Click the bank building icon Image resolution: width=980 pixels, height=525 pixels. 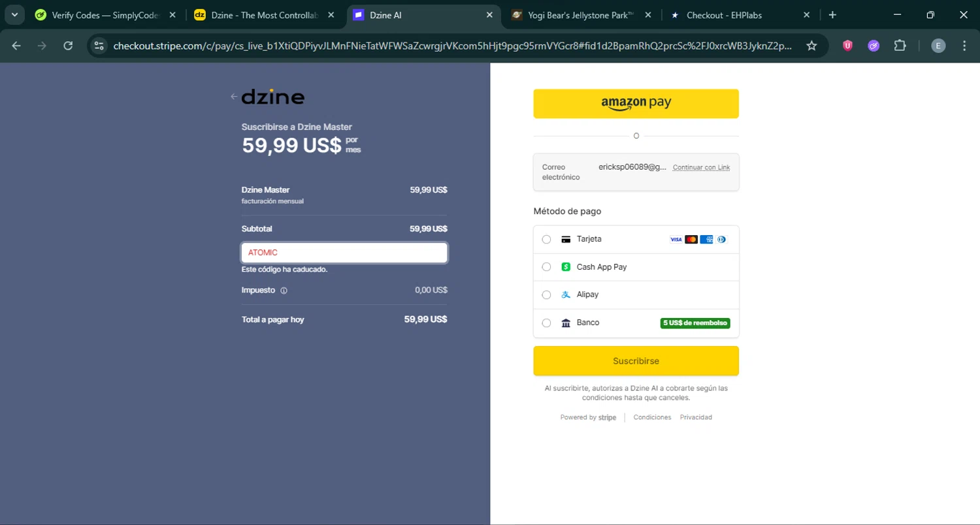[x=566, y=323]
